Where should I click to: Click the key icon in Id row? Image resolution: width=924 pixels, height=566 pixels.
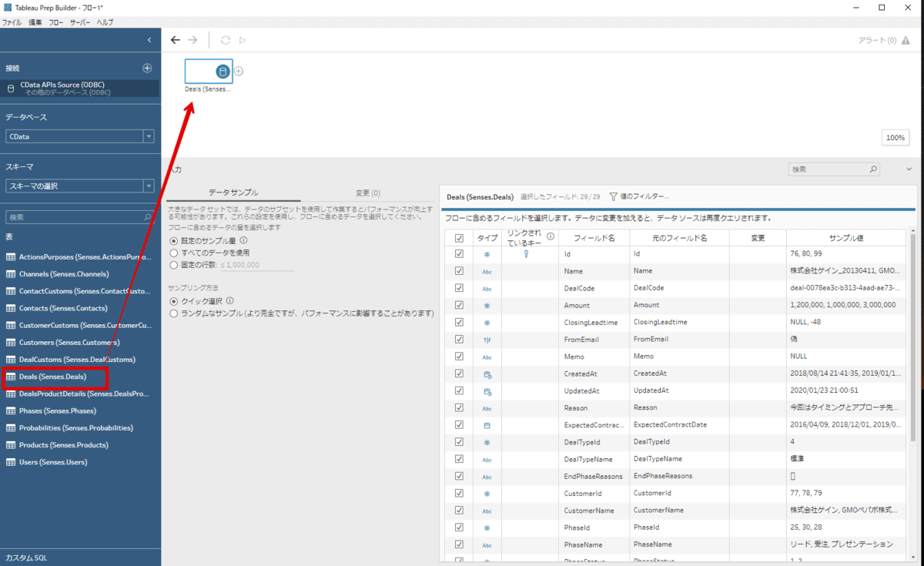[526, 253]
